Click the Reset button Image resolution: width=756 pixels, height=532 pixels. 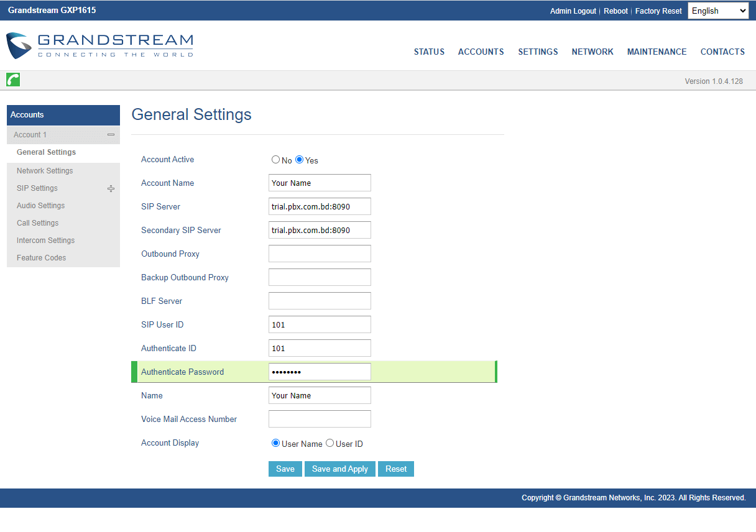(x=395, y=469)
